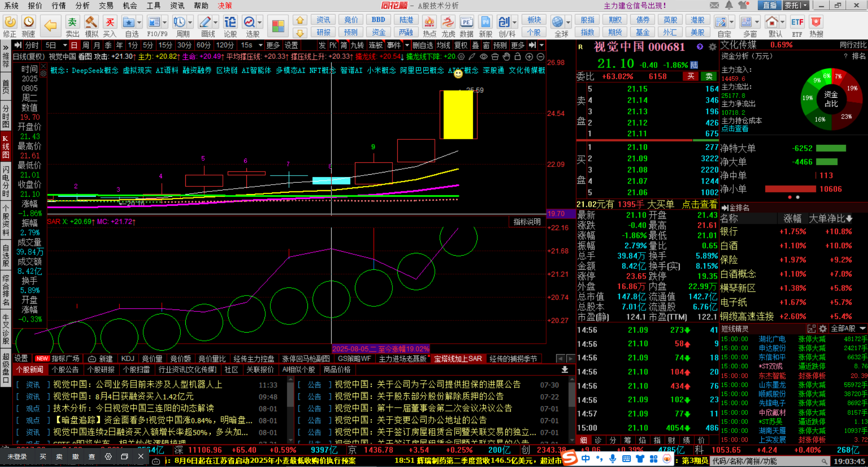Select the hand pan tool on chart

506,57
